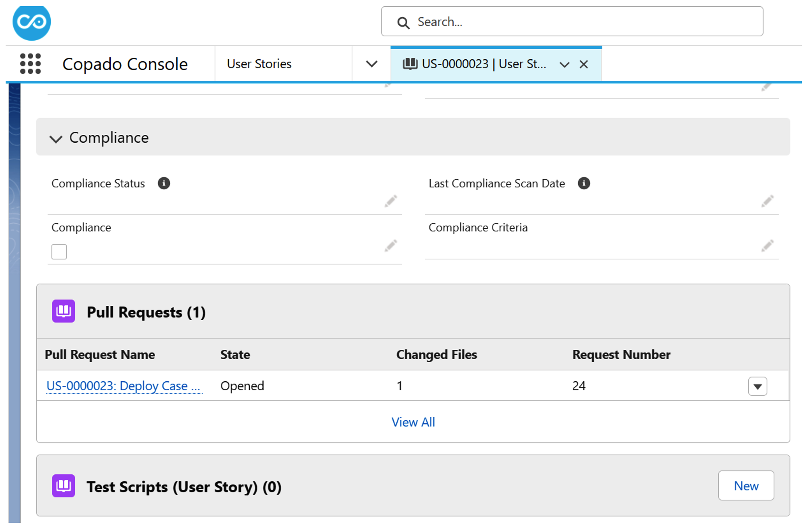The height and width of the screenshot is (532, 808).
Task: Click the Compliance Status field label
Action: tap(98, 183)
